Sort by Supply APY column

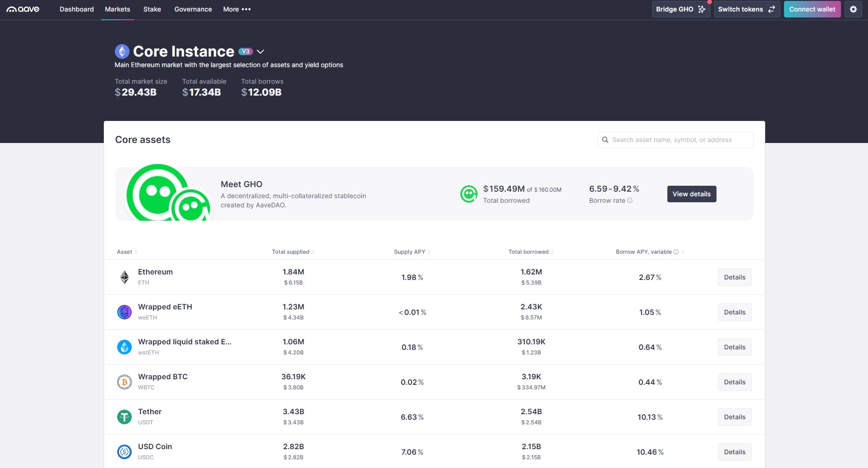point(412,252)
